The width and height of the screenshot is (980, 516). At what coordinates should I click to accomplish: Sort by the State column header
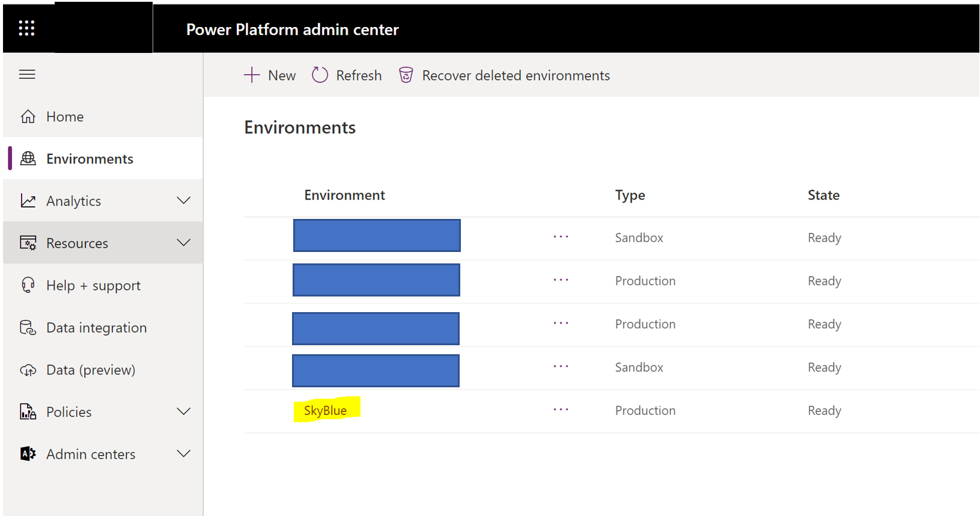[x=823, y=195]
